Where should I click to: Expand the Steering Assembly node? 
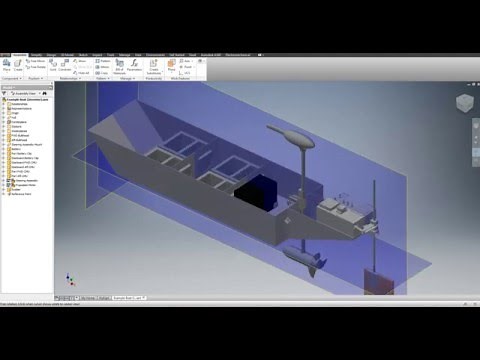[4, 181]
